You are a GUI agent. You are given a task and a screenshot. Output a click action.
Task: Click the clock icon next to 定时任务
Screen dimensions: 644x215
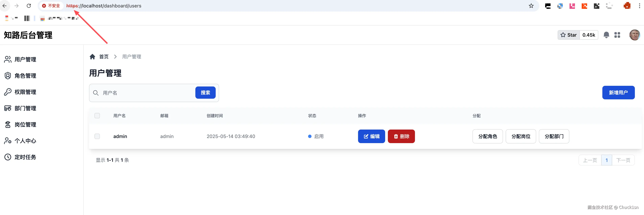click(x=7, y=157)
